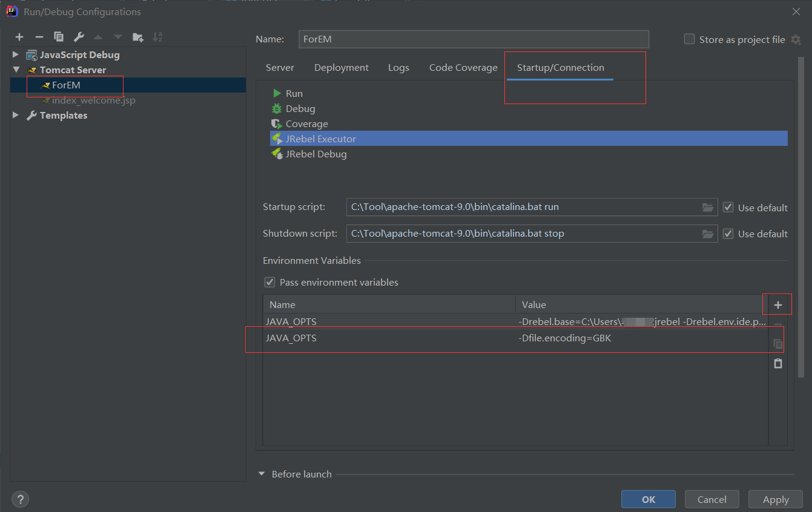The height and width of the screenshot is (512, 812).
Task: Select the -Drebel.base JAVA_OPTS value cell
Action: coord(641,322)
